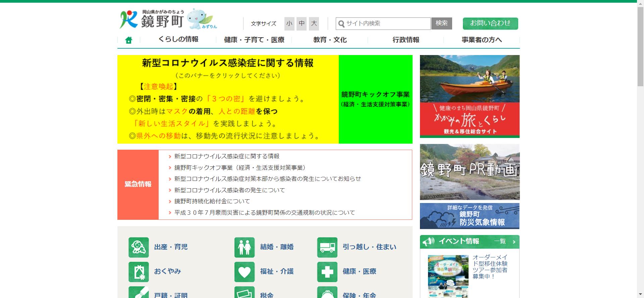Open the yellow coronavirus information banner

coord(228,99)
